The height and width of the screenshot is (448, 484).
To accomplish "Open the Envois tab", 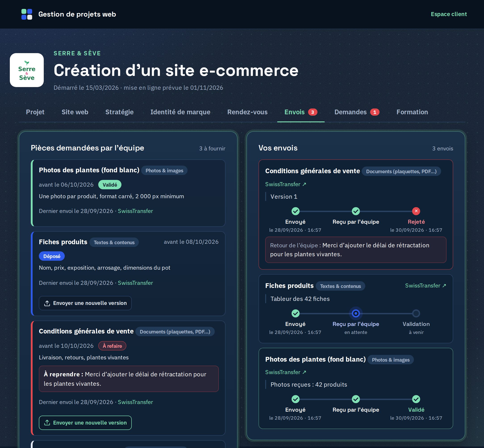I will tap(301, 112).
